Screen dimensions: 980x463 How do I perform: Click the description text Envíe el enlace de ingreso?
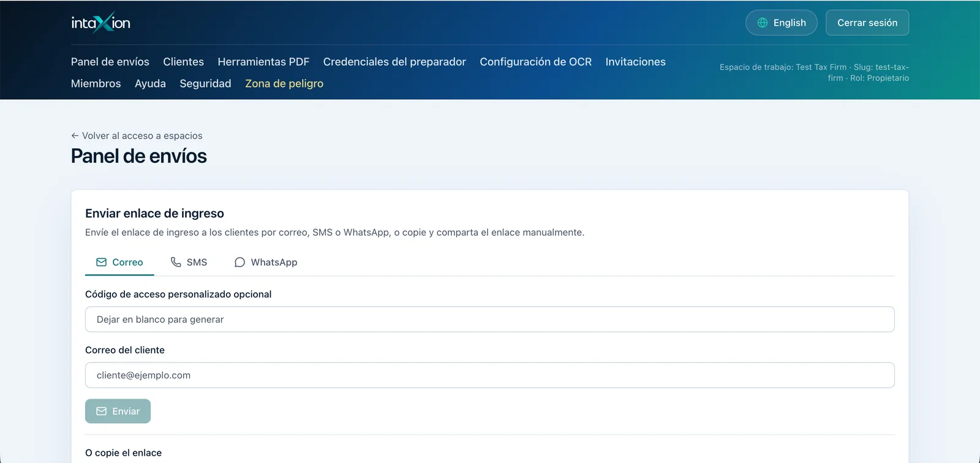coord(335,233)
